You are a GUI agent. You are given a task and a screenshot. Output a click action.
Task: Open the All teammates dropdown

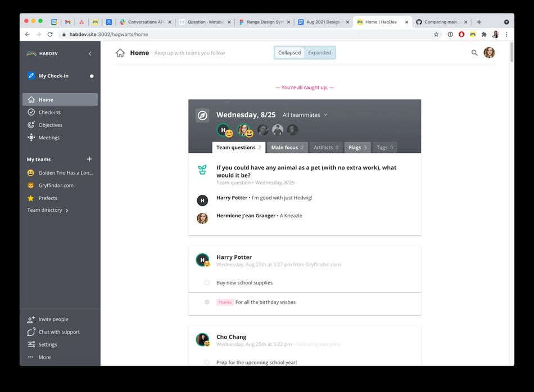[x=305, y=115]
